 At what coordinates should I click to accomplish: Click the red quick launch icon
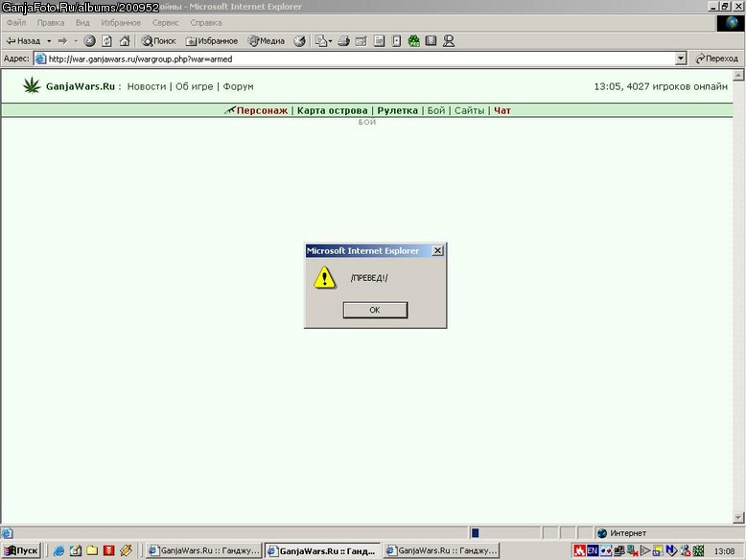tap(109, 550)
